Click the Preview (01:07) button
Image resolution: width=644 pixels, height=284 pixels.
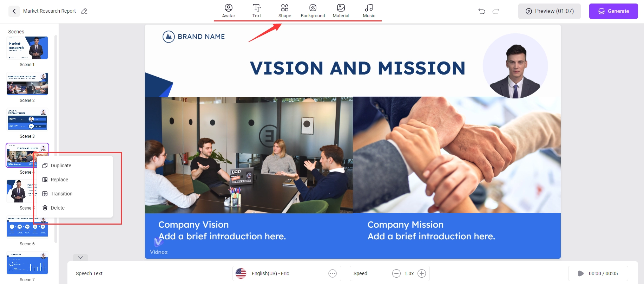click(x=550, y=11)
